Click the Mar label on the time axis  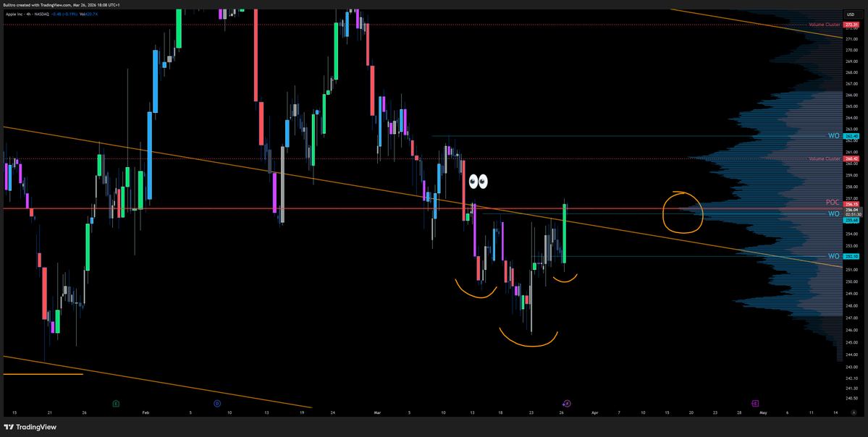click(x=378, y=412)
